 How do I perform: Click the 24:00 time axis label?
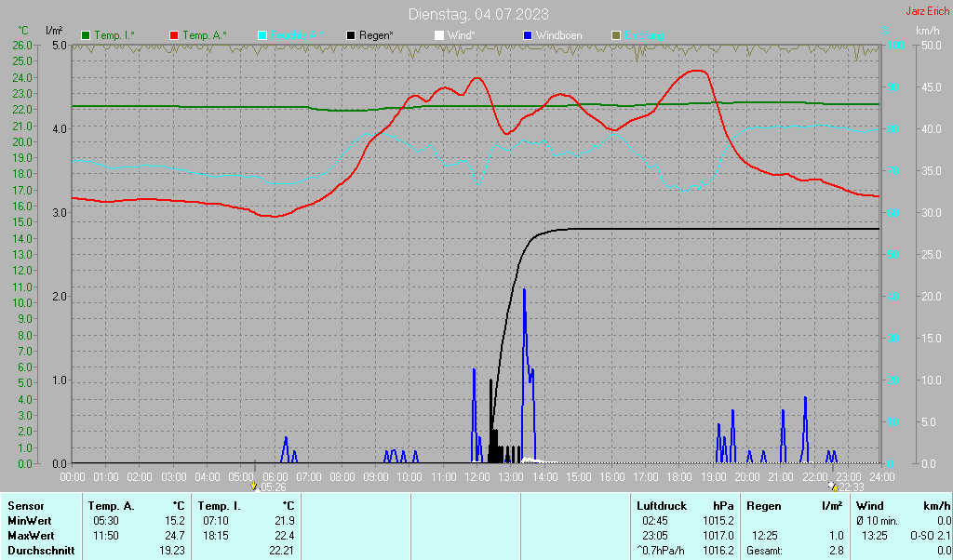882,477
